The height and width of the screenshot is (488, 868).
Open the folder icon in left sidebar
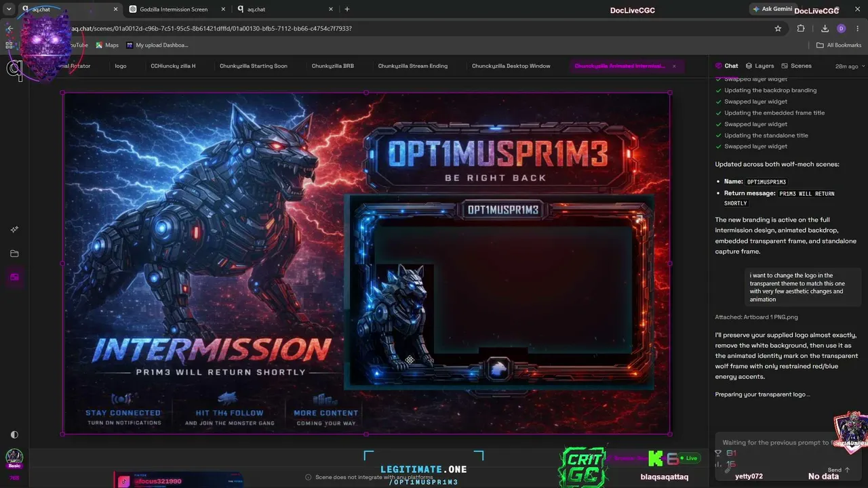(14, 253)
